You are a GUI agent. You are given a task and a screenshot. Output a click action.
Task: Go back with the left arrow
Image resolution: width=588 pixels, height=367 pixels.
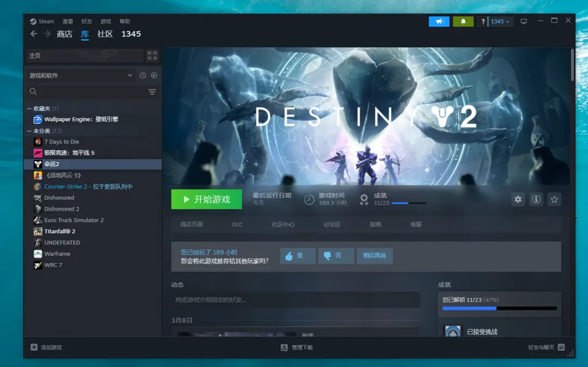coord(34,34)
